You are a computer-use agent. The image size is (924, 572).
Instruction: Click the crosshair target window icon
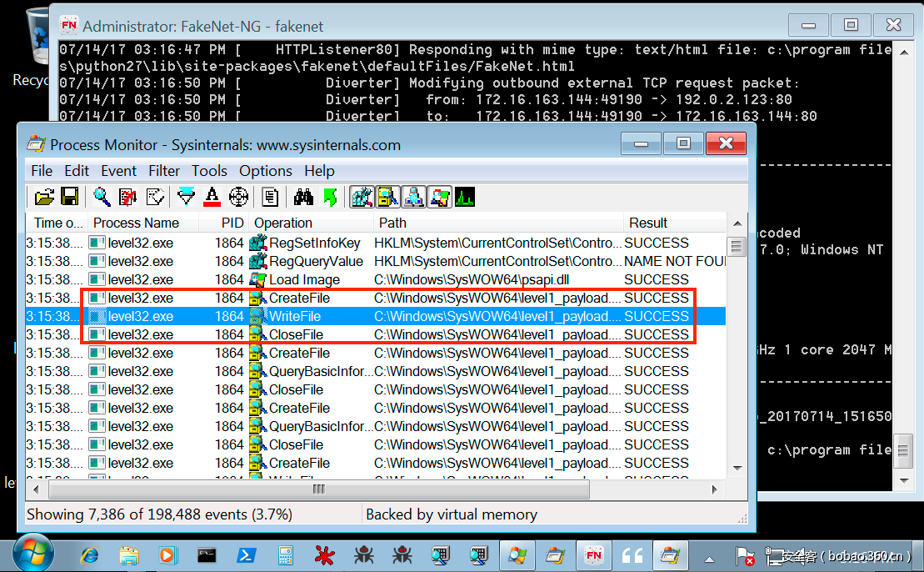click(238, 198)
